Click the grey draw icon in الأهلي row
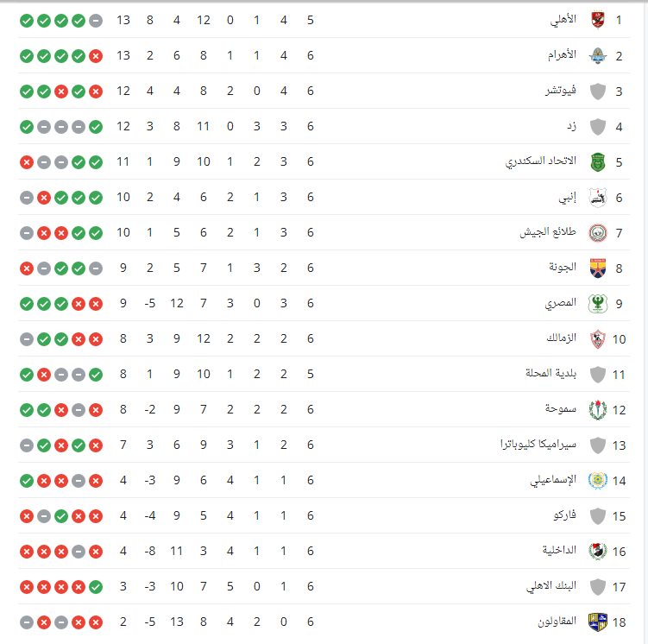Viewport: 648px width, 644px height. tap(96, 20)
